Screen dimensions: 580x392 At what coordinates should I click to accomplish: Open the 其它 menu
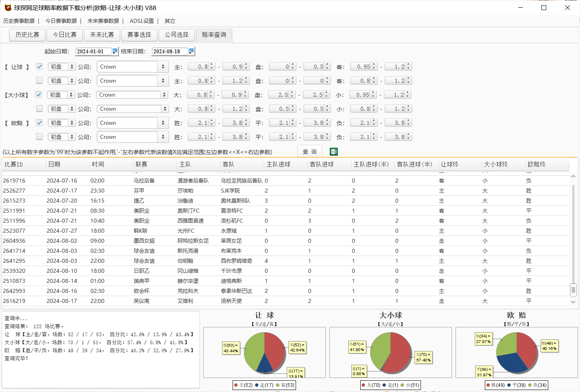click(x=170, y=21)
